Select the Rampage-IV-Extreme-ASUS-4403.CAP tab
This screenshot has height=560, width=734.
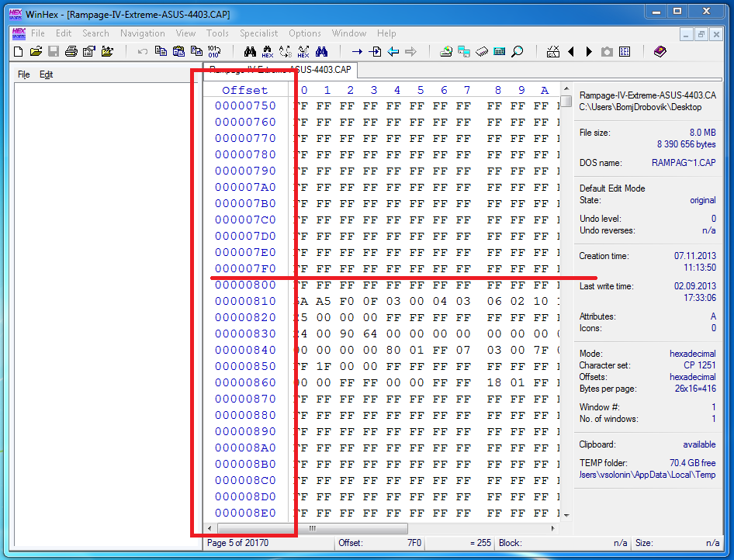point(280,70)
